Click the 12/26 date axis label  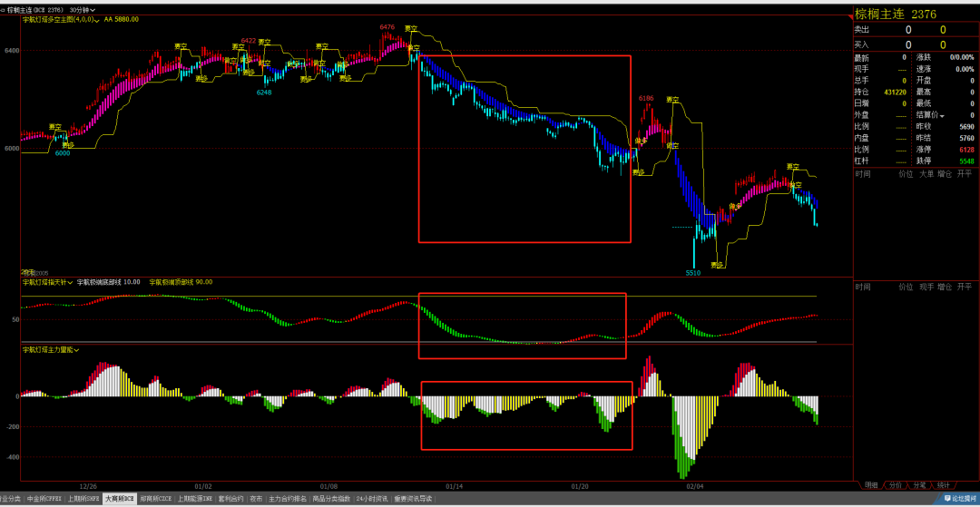(88, 486)
